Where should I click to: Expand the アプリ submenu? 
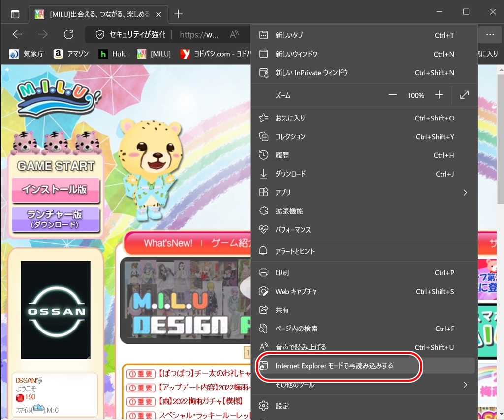click(x=465, y=192)
